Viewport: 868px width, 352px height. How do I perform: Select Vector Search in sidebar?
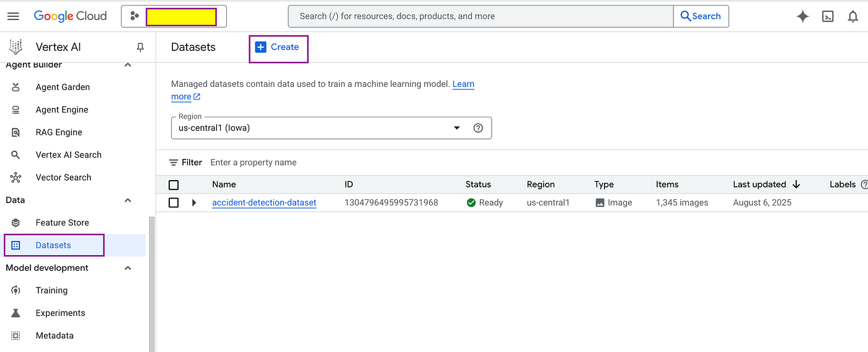(x=63, y=178)
